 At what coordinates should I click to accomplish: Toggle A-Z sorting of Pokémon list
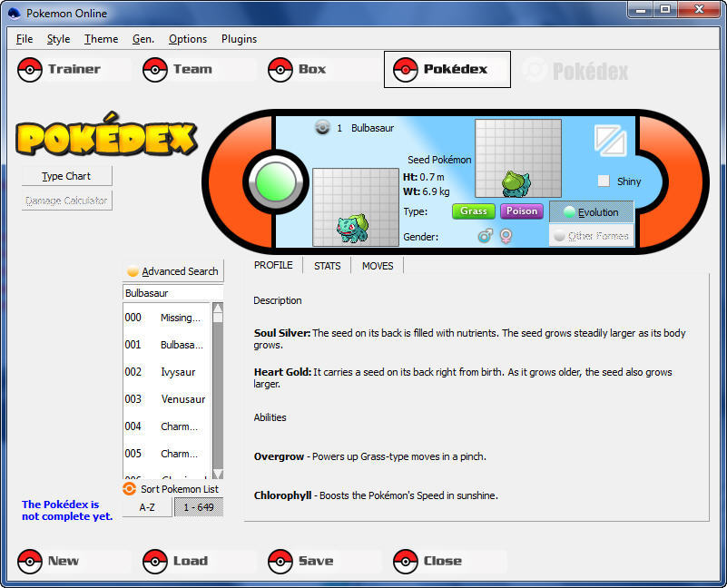coord(147,507)
